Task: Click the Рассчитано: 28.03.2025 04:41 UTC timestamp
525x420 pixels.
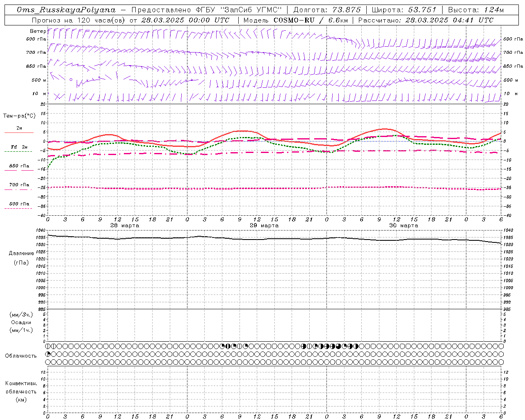Action: pos(426,20)
